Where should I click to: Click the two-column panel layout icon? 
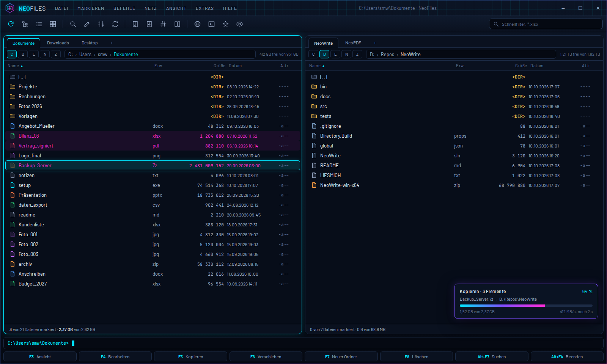click(x=177, y=24)
